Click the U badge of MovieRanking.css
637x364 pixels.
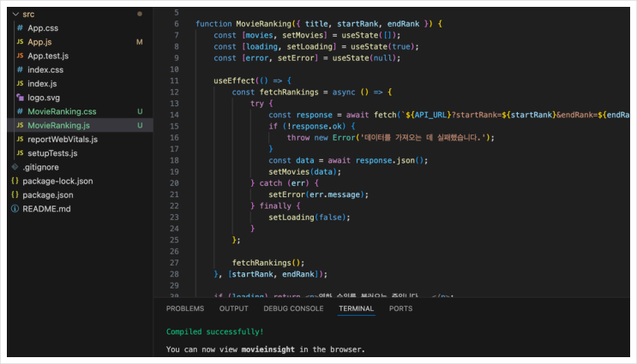pos(140,111)
